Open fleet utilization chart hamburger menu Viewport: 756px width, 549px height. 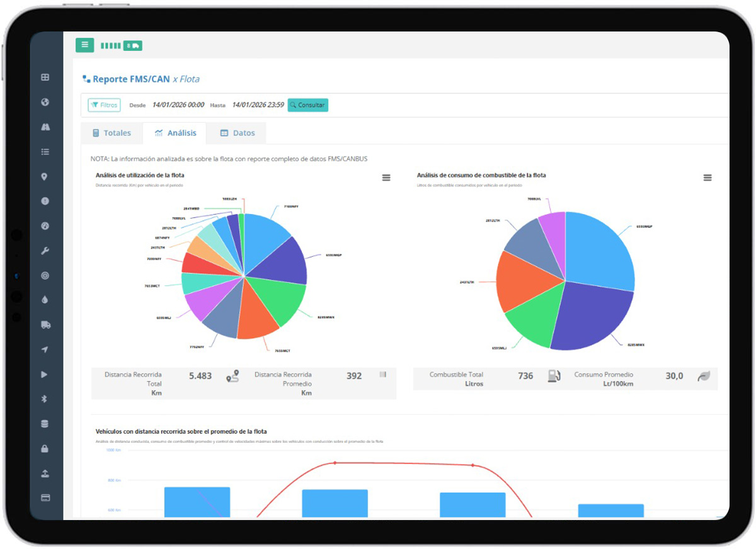tap(386, 178)
